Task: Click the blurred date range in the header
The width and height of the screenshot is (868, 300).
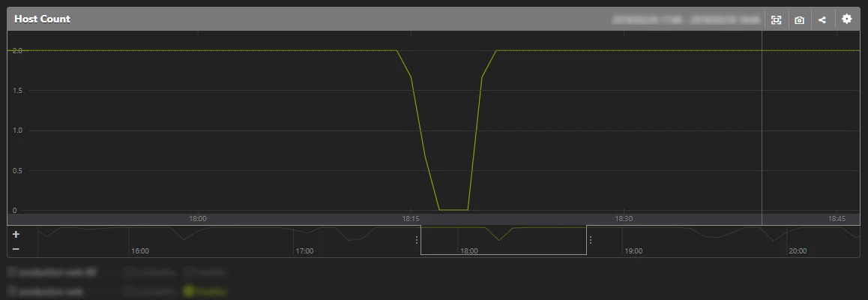Action: (x=685, y=20)
